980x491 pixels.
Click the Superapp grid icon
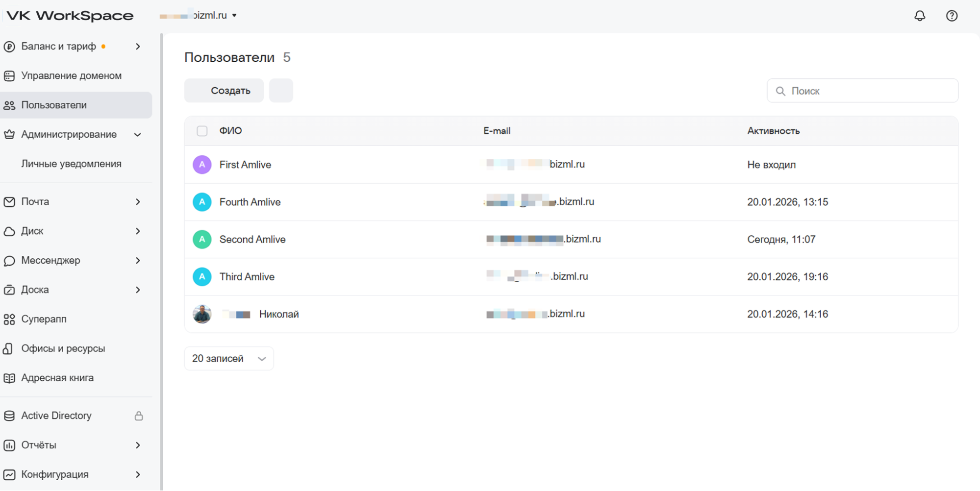coord(9,319)
